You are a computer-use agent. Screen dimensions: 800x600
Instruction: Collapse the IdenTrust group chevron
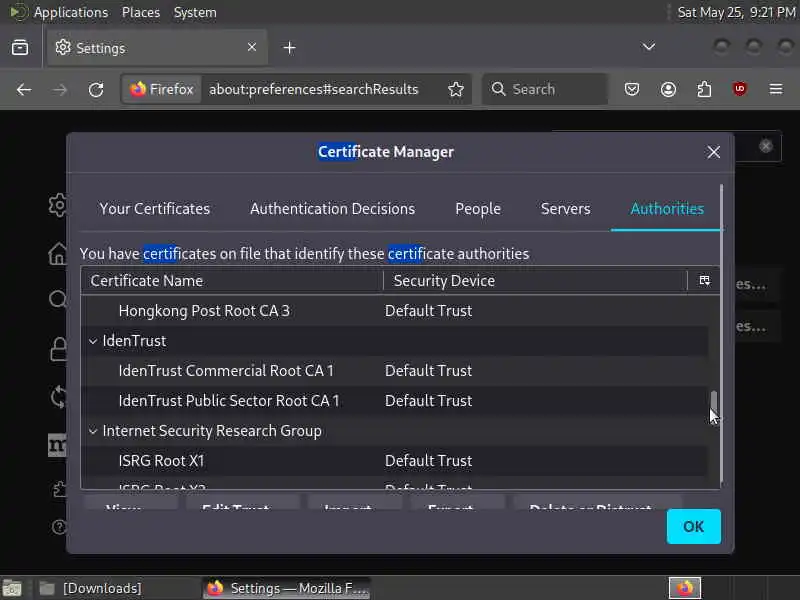click(93, 341)
